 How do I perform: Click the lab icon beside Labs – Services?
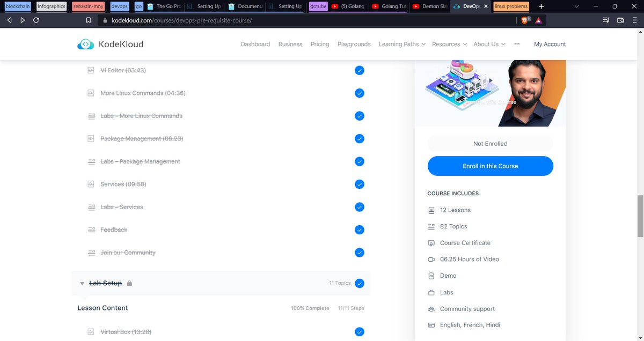coord(91,207)
